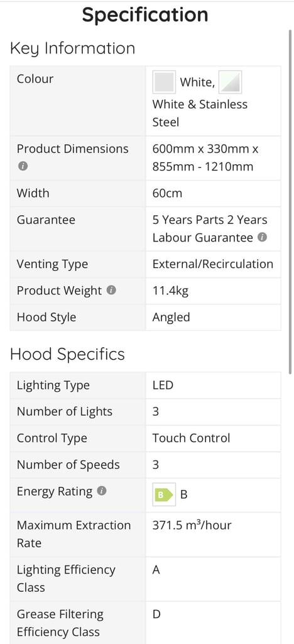Show Product Weight info tooltip icon
Screen dimensions: 294x644
pos(111,290)
